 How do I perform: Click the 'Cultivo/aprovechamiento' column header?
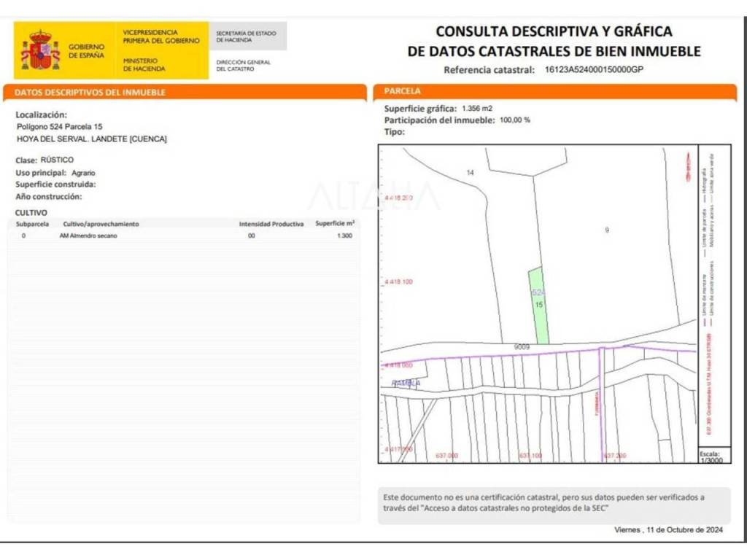(x=101, y=225)
